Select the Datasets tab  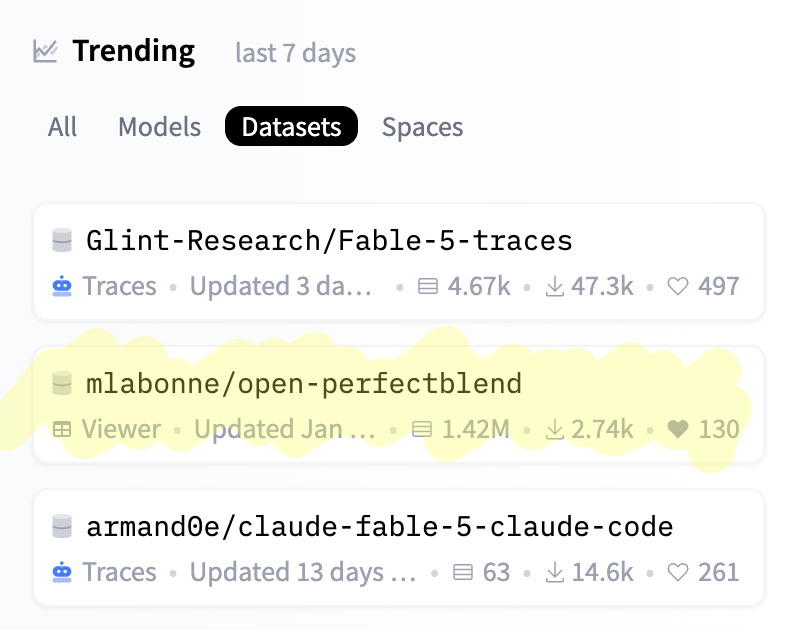[291, 127]
